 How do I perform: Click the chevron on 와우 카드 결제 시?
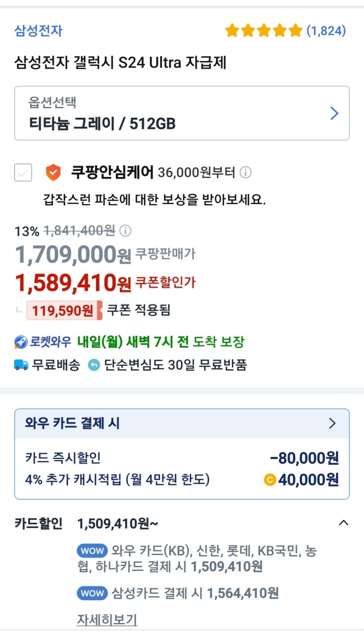[x=332, y=423]
